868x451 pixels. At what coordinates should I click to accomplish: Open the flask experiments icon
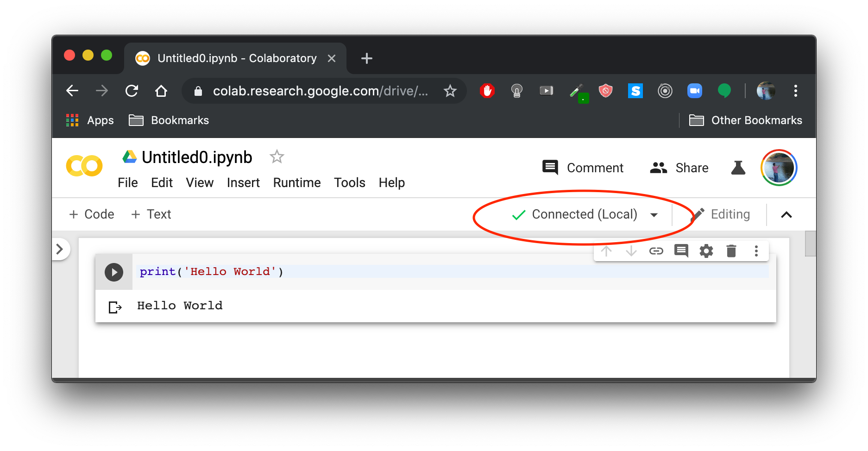point(738,168)
